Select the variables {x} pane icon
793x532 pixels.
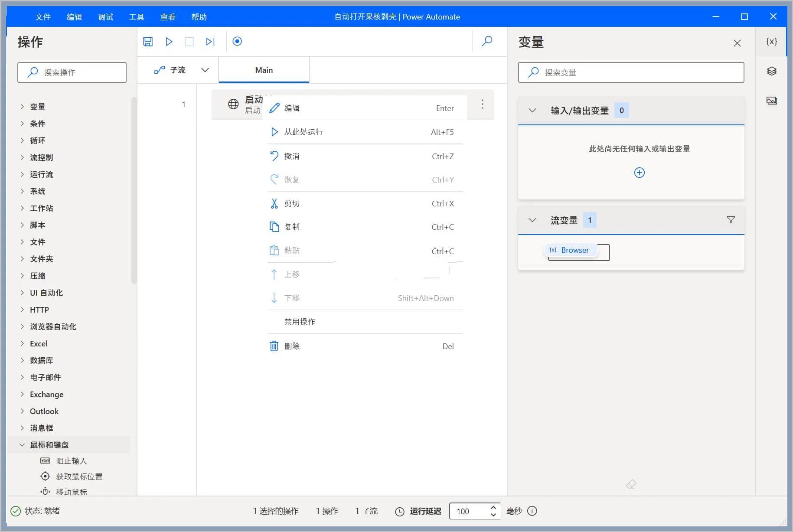point(771,41)
